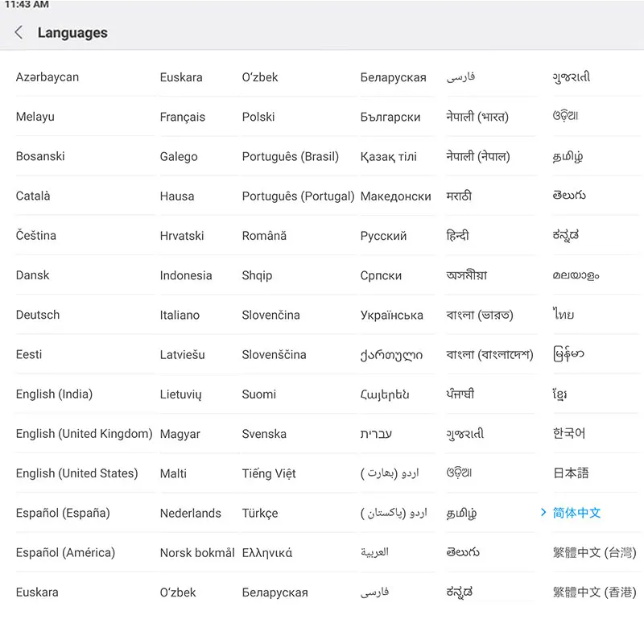Click the selected 简体中文 language chevron
The width and height of the screenshot is (644, 644).
click(x=545, y=513)
